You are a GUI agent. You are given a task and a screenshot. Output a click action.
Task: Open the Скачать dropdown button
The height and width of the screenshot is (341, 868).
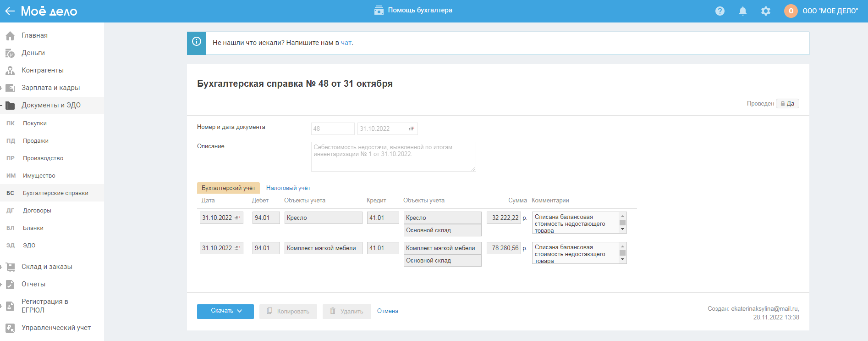[225, 311]
